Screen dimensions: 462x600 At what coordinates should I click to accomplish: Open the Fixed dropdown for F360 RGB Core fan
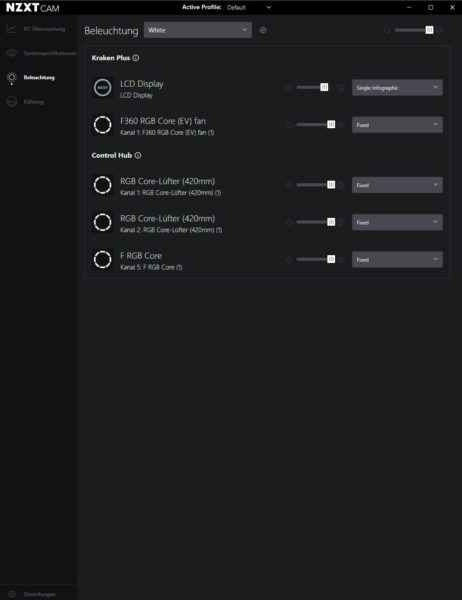(x=397, y=125)
